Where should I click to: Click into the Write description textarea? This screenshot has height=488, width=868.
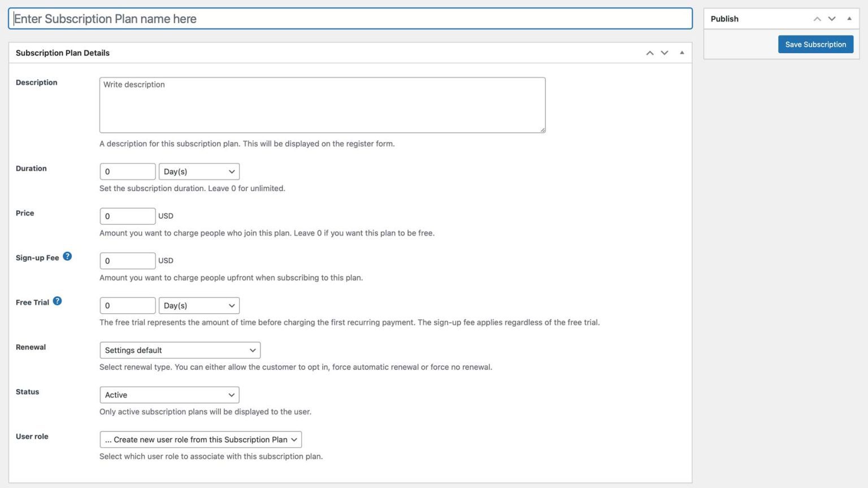(x=322, y=105)
